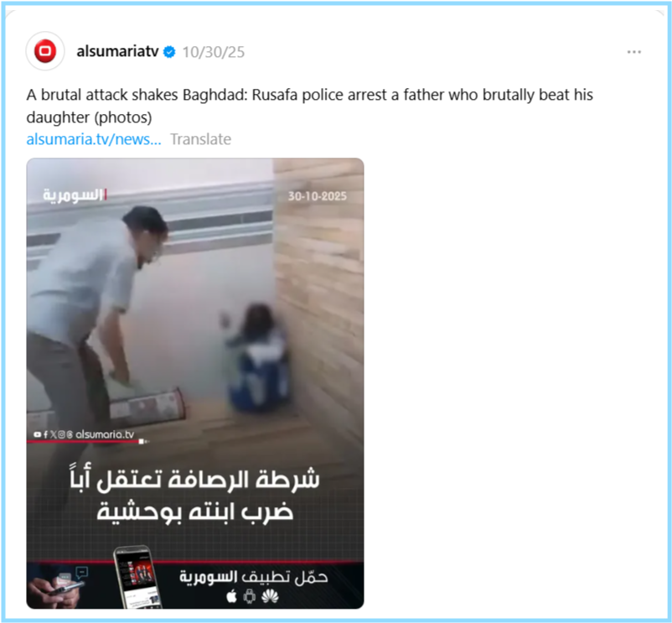This screenshot has height=623, width=672.
Task: Open the alsumariatv profile avatar
Action: (45, 51)
